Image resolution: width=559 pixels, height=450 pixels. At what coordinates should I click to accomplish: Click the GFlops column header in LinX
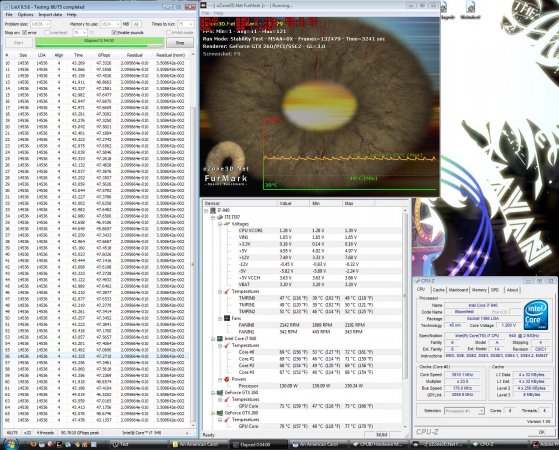[x=104, y=55]
